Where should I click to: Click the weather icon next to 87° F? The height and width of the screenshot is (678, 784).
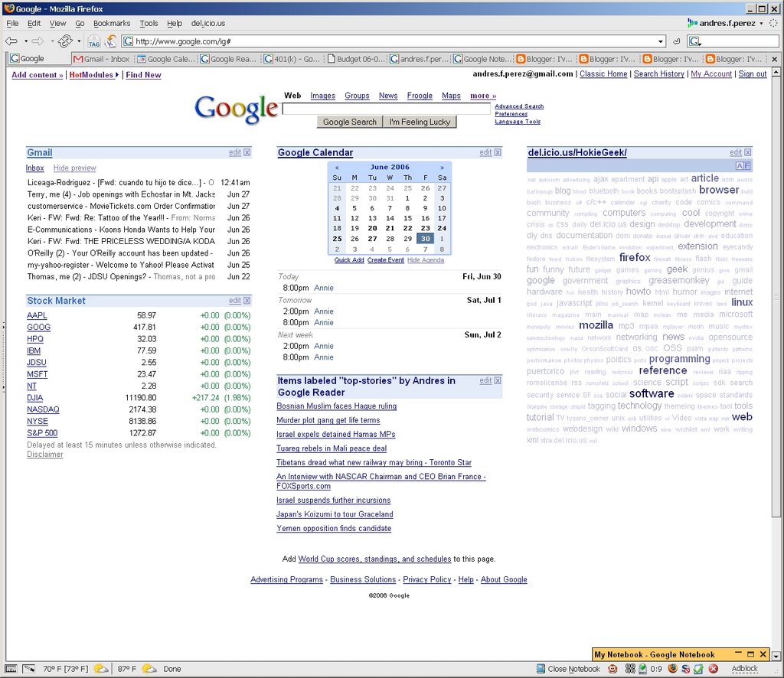(x=149, y=669)
